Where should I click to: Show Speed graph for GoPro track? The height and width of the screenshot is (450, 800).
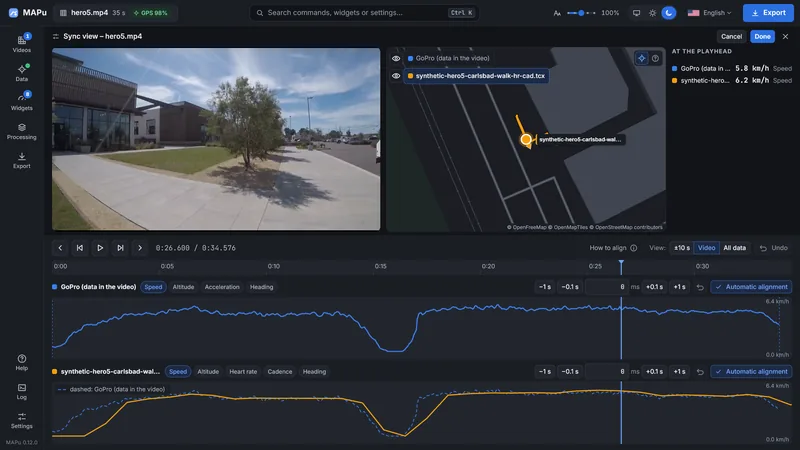pyautogui.click(x=153, y=287)
